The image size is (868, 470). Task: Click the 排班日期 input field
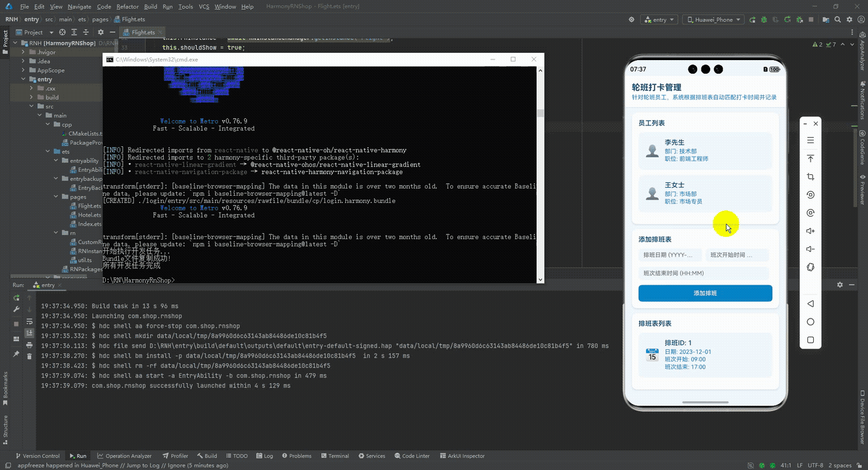click(670, 255)
